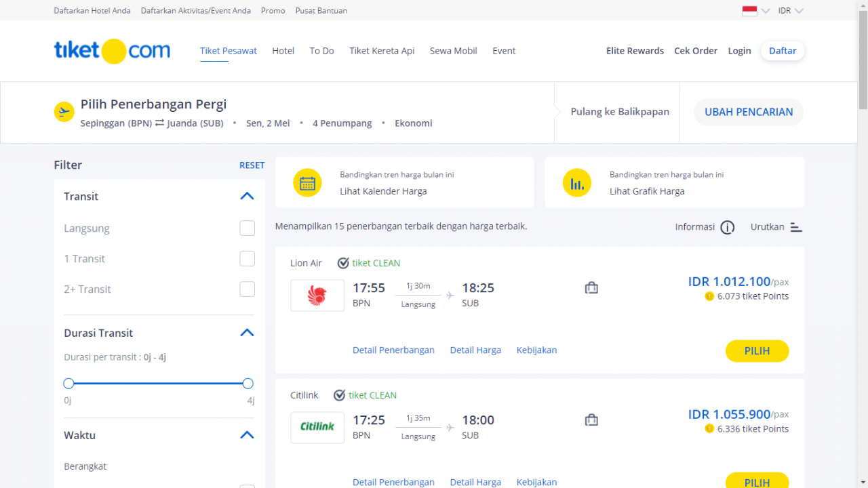868x488 pixels.
Task: Click the 4j maximum transit duration handle
Action: pyautogui.click(x=248, y=384)
